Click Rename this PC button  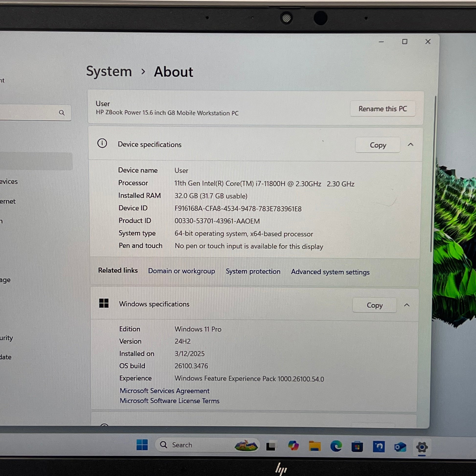(382, 109)
